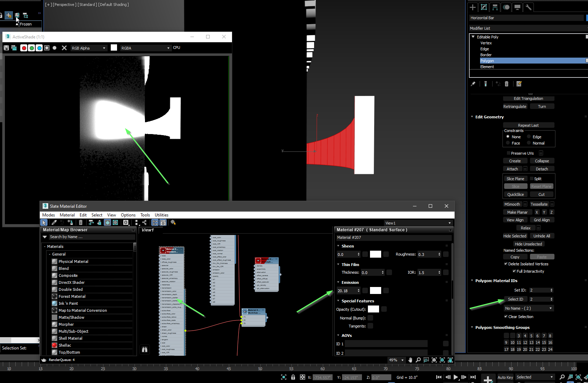Click the Save Image icon in ActiveShade window
The height and width of the screenshot is (383, 588).
point(6,48)
